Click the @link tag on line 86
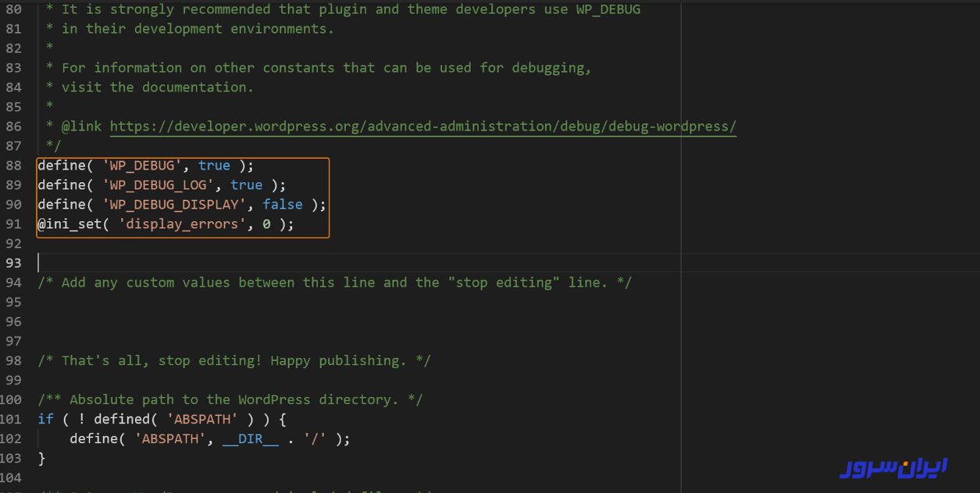The image size is (980, 493). (81, 127)
